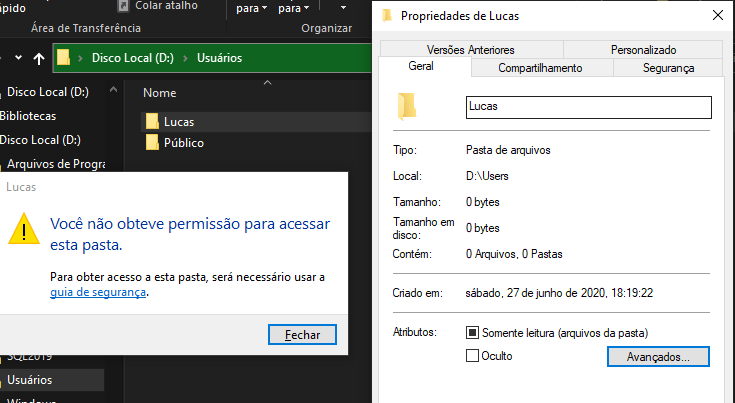Select Usuários breadcrumb in address bar
Viewport: 735px width, 403px height.
(219, 58)
